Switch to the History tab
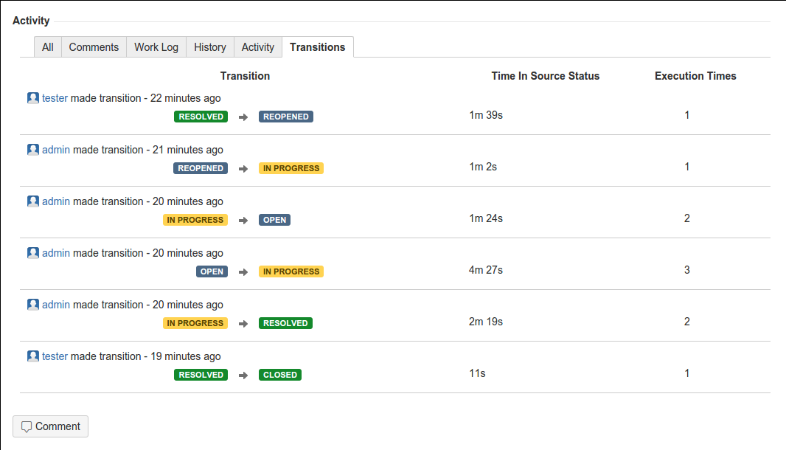This screenshot has width=786, height=450. click(210, 47)
